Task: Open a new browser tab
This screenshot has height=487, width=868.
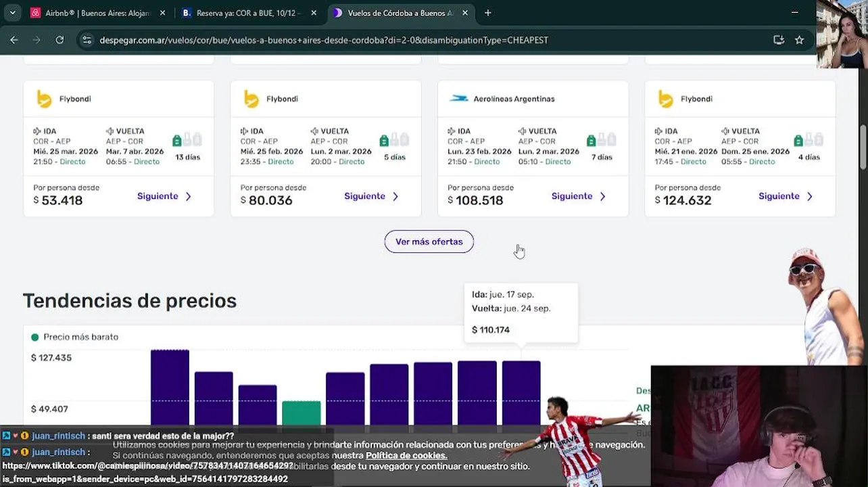Action: (487, 13)
